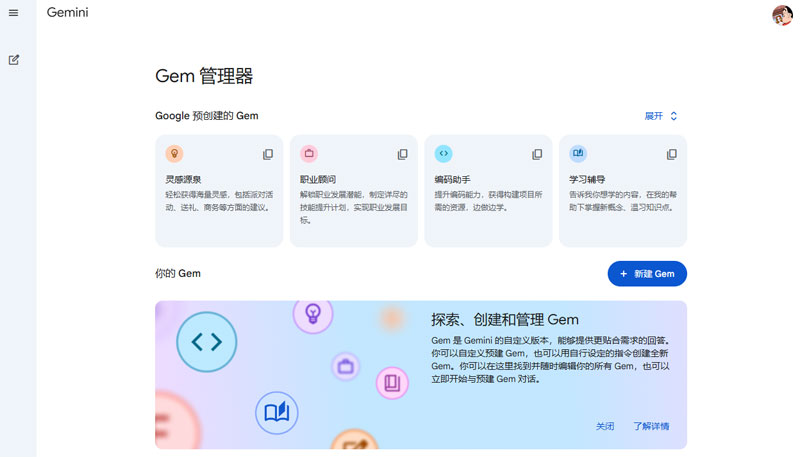This screenshot has height=457, width=800.
Task: Click the Gemini logo text
Action: (67, 12)
